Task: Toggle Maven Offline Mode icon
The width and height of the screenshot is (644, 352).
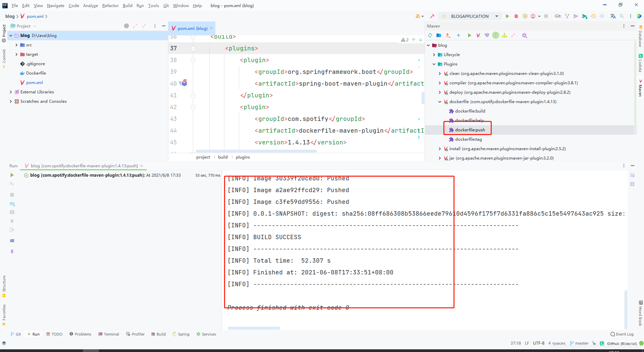Action: (487, 35)
